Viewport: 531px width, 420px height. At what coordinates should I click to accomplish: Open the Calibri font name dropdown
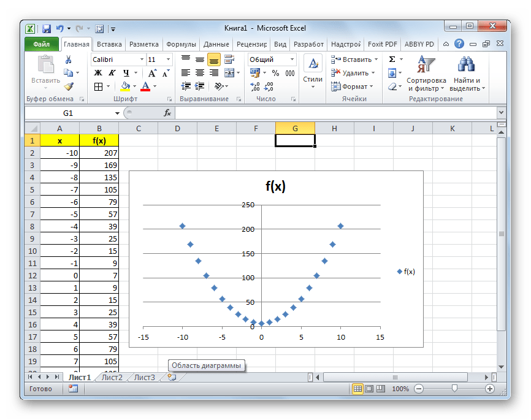[141, 59]
